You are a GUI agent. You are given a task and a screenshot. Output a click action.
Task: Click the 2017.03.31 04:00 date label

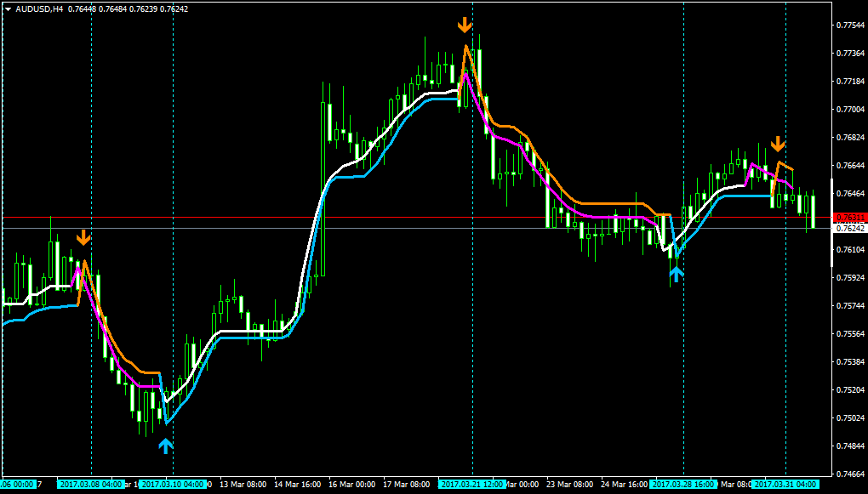786,485
